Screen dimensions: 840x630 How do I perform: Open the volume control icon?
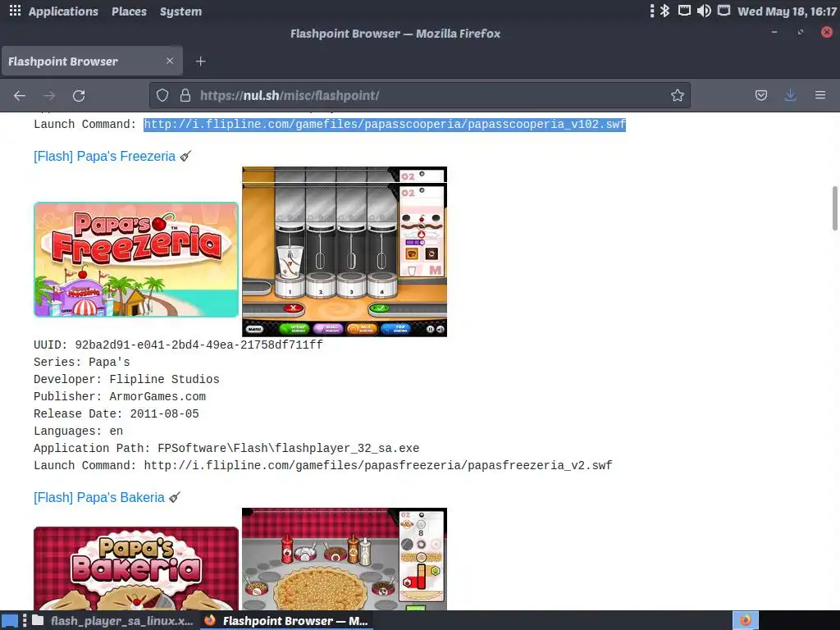[x=704, y=11]
